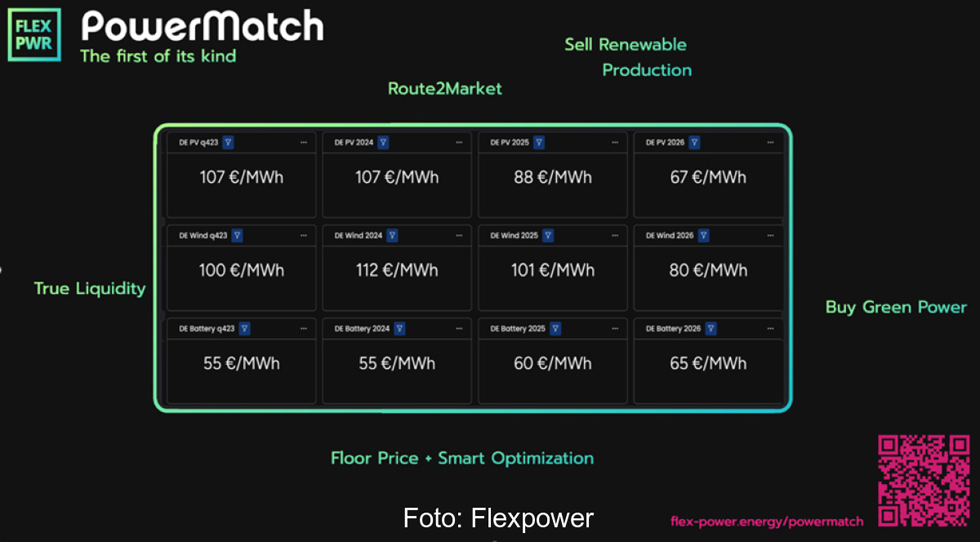Click the filter icon on DE PV q423
Viewport: 980px width, 542px height.
(x=229, y=142)
